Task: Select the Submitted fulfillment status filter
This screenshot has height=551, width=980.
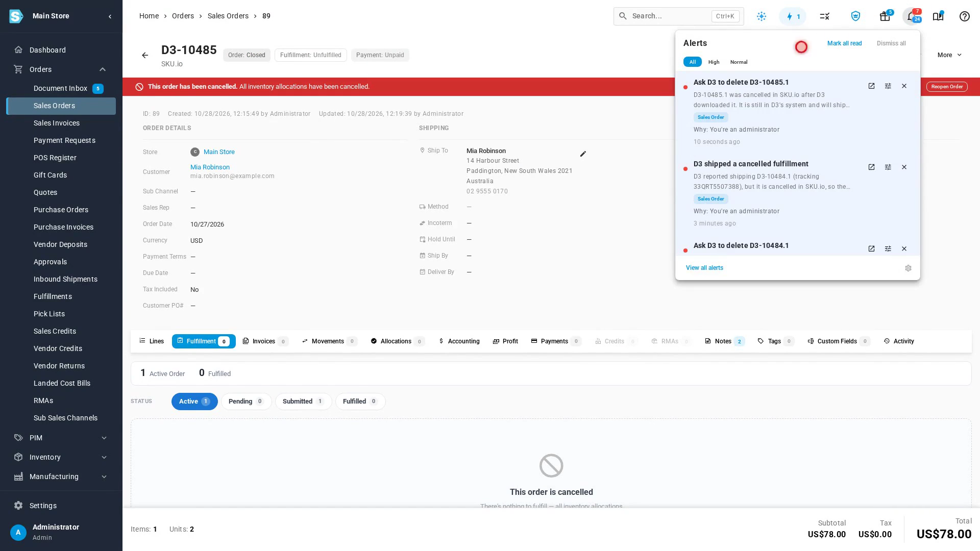Action: coord(303,402)
